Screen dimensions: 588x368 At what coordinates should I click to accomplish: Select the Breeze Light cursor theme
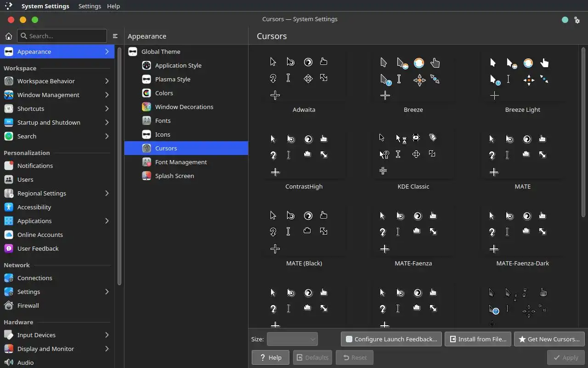(x=522, y=83)
